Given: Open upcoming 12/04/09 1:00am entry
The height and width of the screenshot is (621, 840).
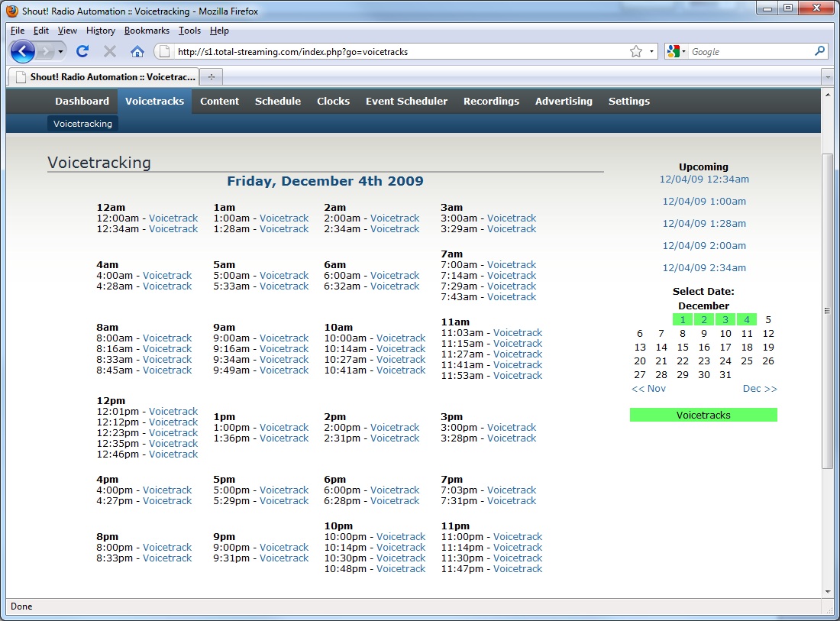Looking at the screenshot, I should coord(704,202).
